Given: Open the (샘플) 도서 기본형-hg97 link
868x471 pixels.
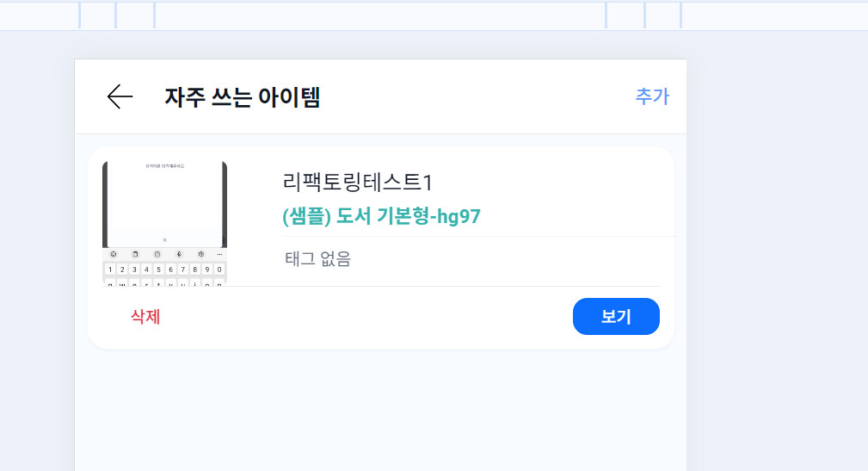Looking at the screenshot, I should [x=381, y=215].
